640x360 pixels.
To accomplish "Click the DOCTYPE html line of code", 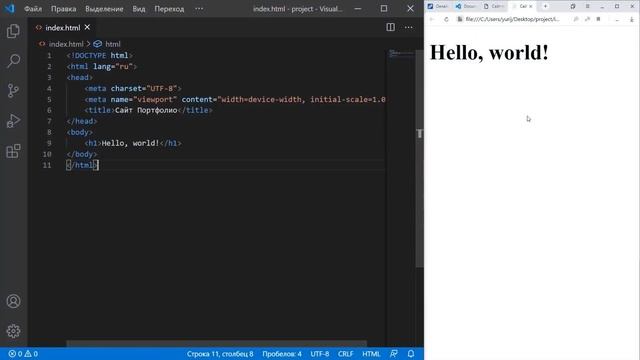I will click(100, 56).
